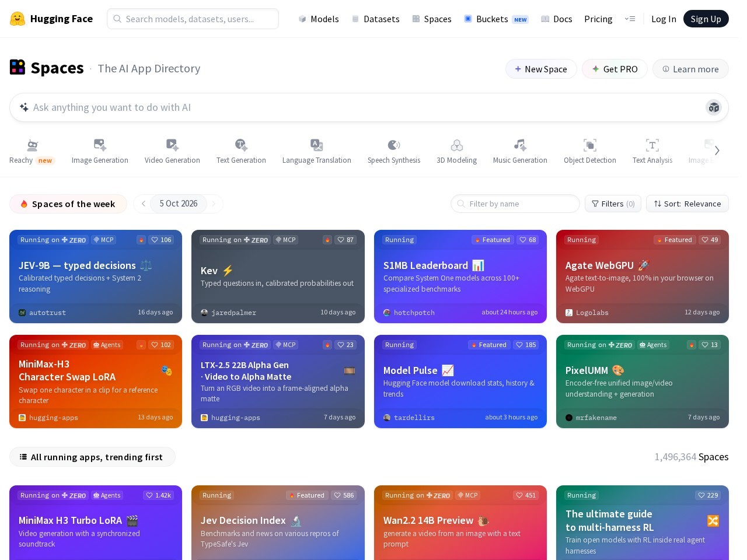
Task: Open the Datasets nav item
Action: pyautogui.click(x=375, y=19)
